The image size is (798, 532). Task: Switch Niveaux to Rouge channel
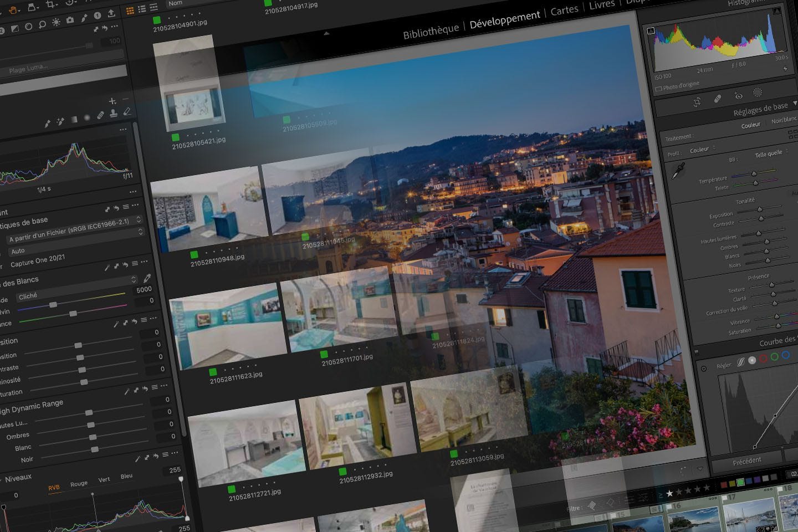[79, 484]
